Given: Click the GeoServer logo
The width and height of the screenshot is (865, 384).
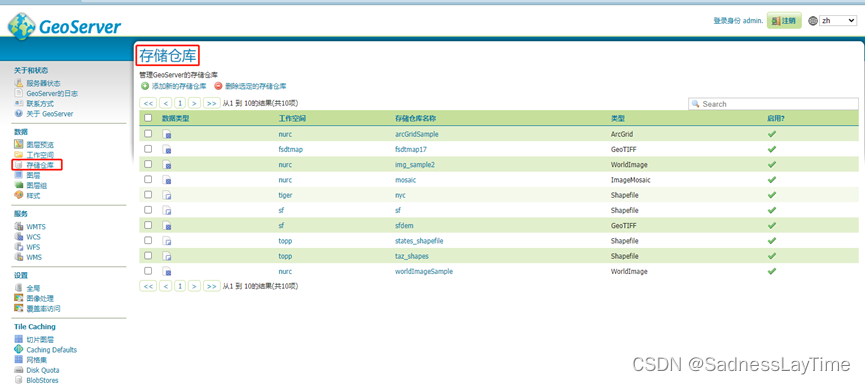Looking at the screenshot, I should pos(64,26).
